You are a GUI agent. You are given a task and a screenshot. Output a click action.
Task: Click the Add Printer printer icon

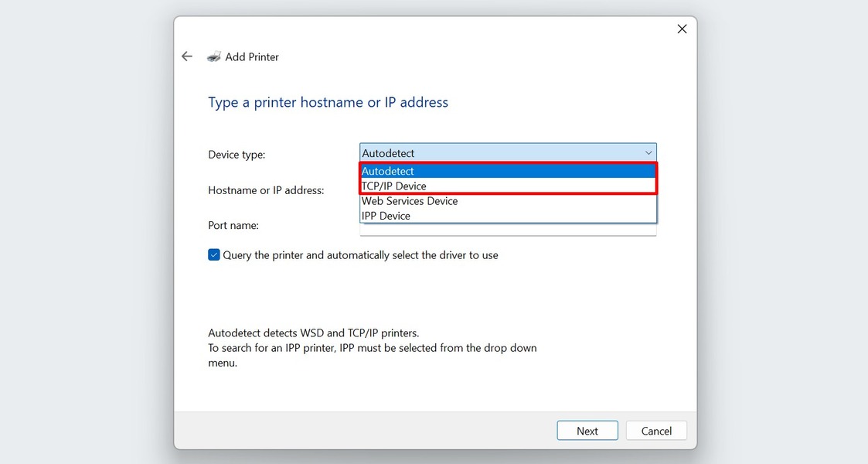(213, 56)
